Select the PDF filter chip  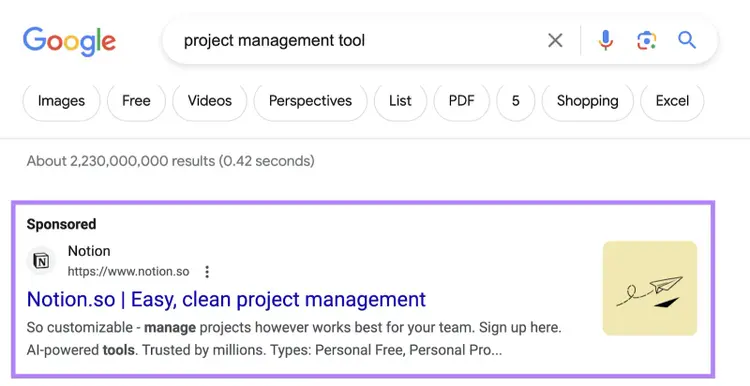tap(462, 101)
